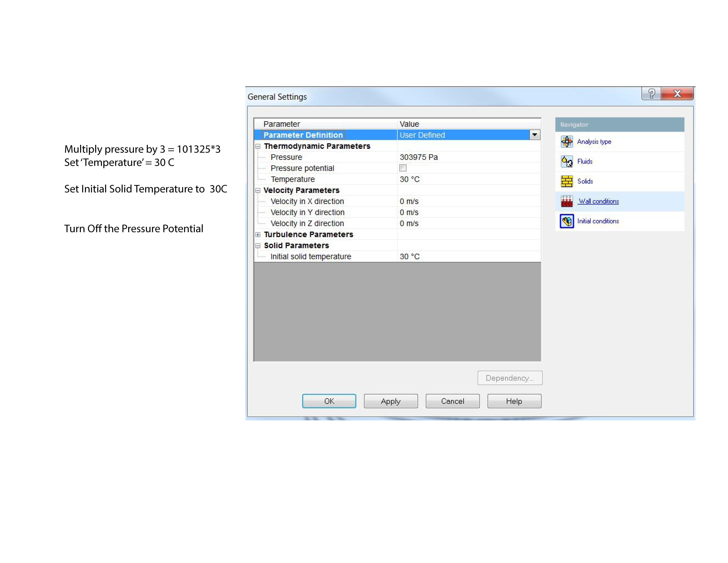Toggle the Pressure potential checkbox
Viewport: 728px width, 563px height.
(403, 168)
